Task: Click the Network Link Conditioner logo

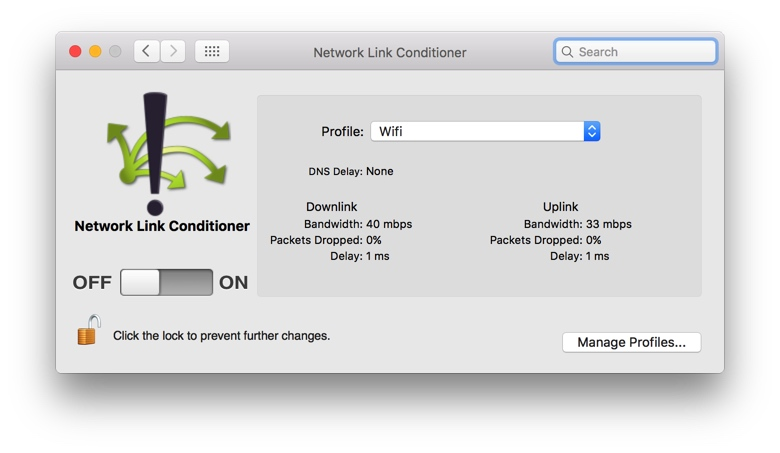Action: [x=167, y=154]
